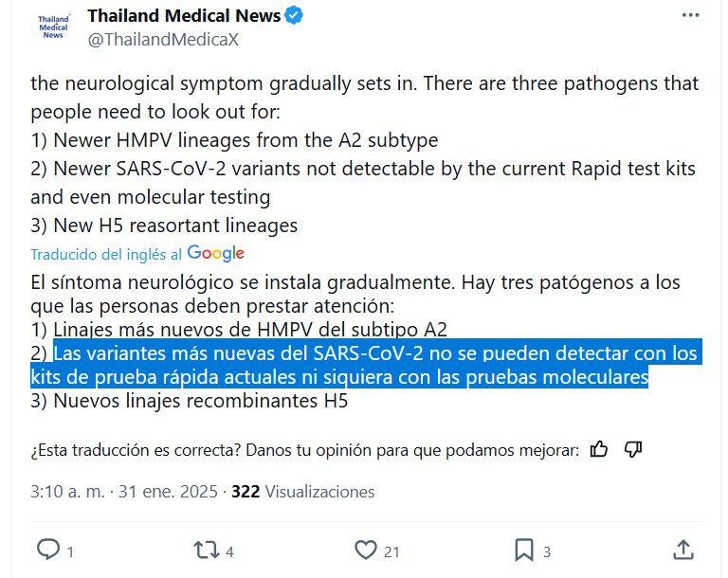
Task: Open the share post icon
Action: [682, 549]
